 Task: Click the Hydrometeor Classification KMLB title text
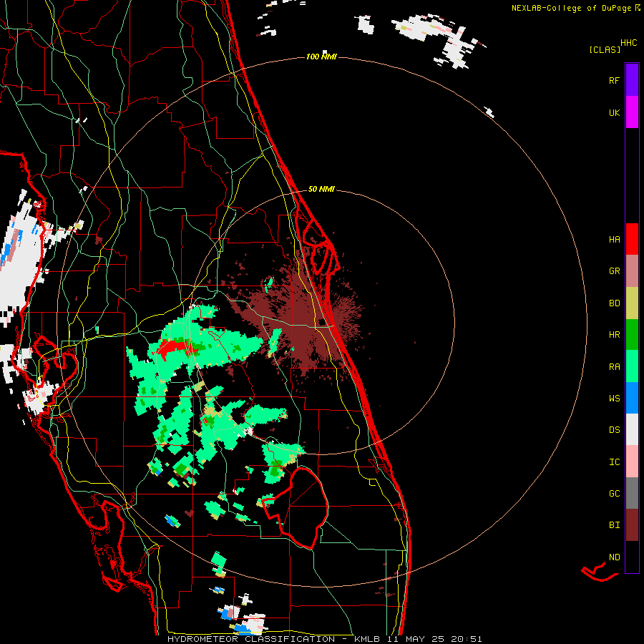click(x=324, y=639)
